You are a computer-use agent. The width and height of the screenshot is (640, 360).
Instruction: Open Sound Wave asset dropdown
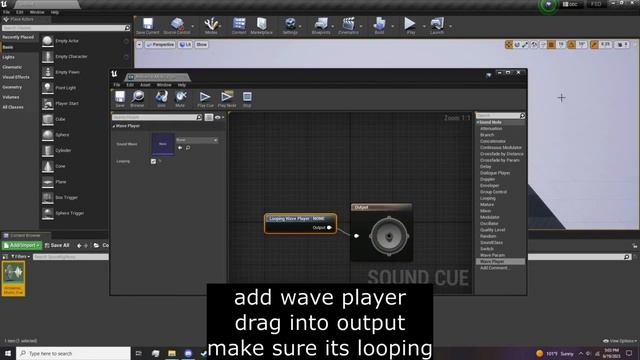[197, 140]
